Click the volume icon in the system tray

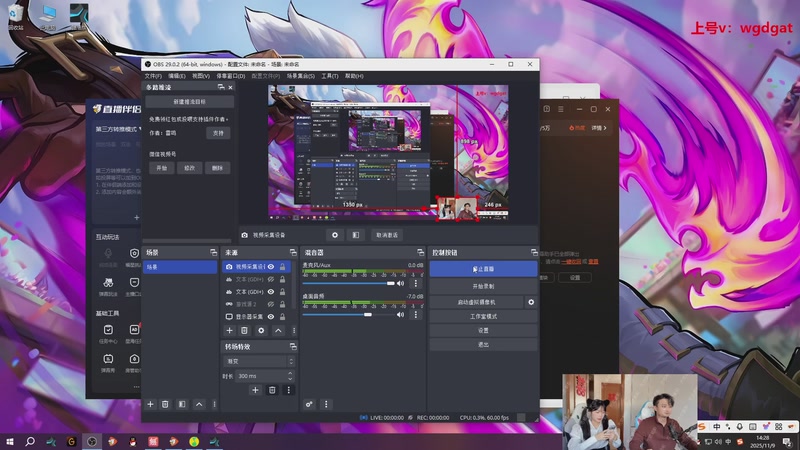tap(718, 442)
